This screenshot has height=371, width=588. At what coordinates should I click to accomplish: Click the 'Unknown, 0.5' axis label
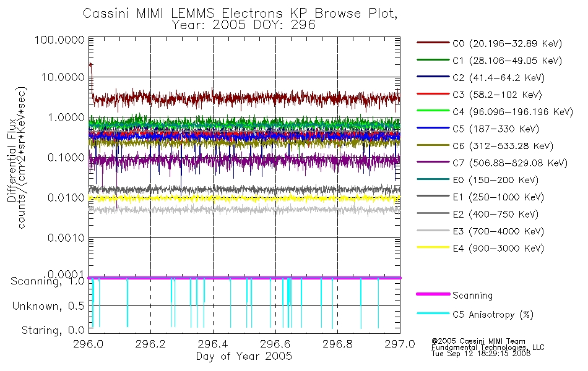point(48,306)
